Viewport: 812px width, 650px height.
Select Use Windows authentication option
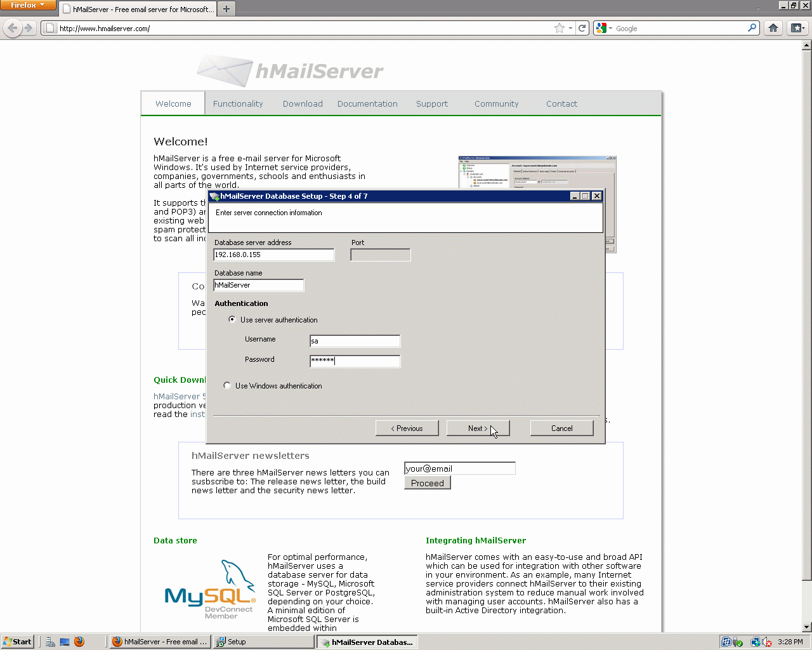[227, 385]
